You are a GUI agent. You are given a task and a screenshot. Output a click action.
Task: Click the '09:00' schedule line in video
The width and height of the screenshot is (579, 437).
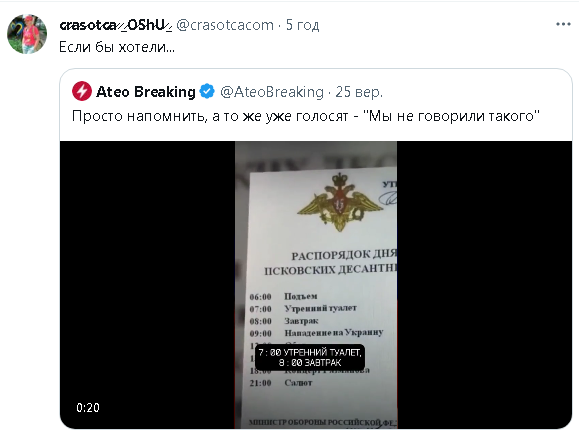click(x=316, y=333)
